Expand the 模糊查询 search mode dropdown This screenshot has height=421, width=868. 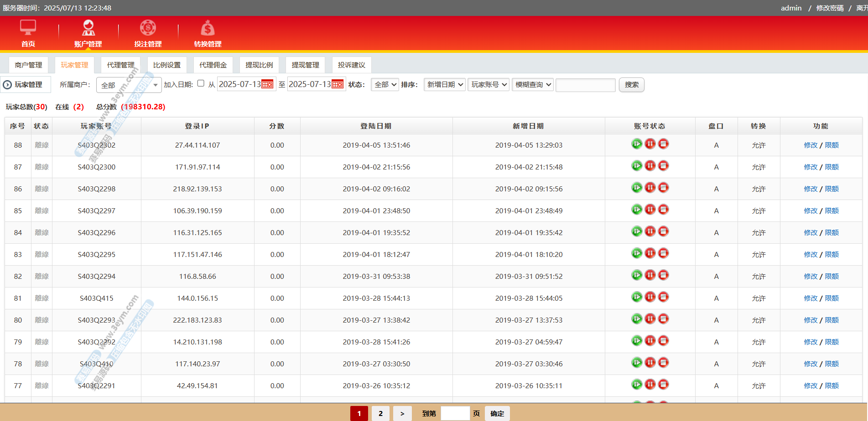coord(532,85)
